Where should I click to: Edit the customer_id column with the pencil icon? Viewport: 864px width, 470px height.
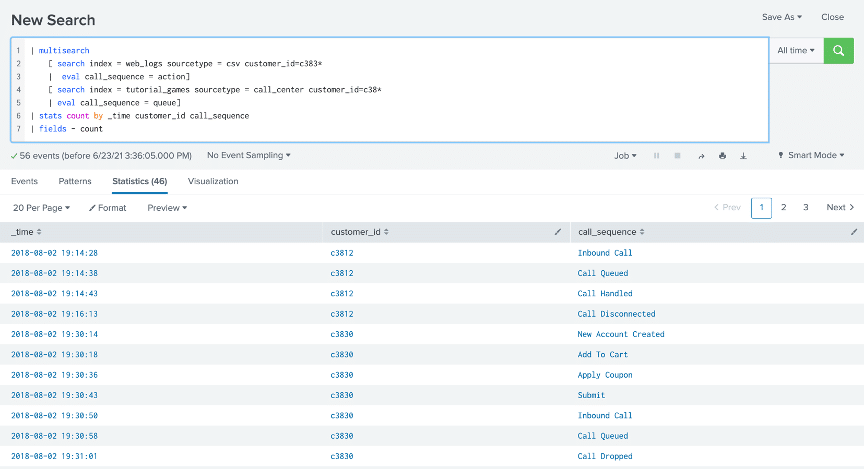point(558,232)
